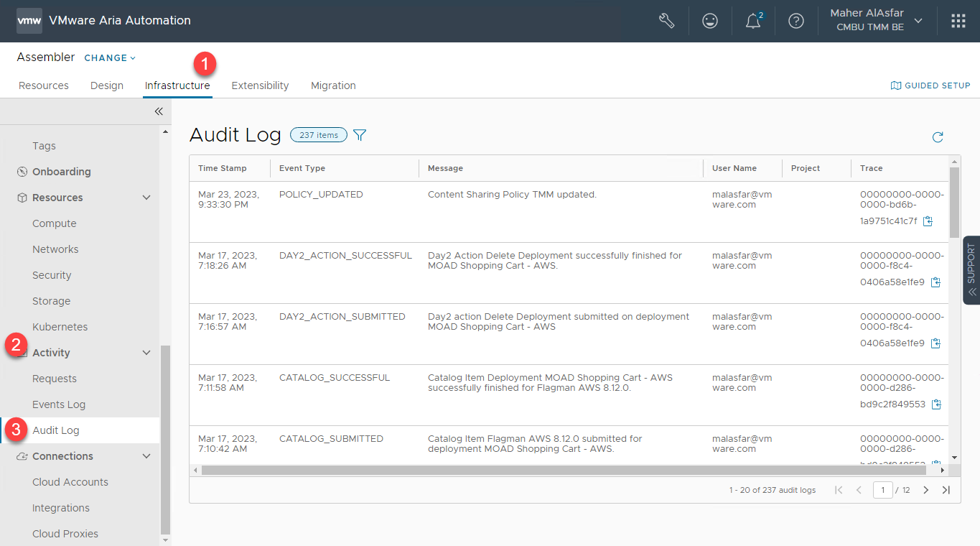Screen dimensions: 980x546
Task: Open the notifications bell icon
Action: [x=753, y=21]
